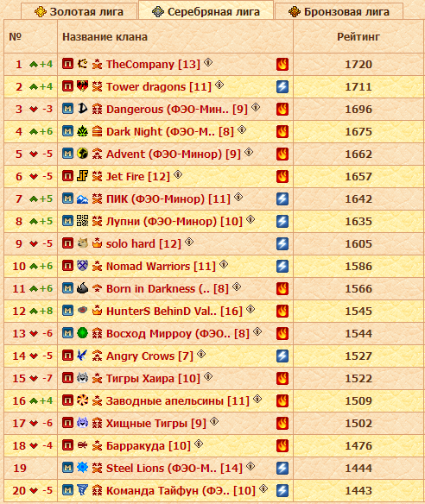Click the QR-code emblem beside Лупни

tap(82, 221)
